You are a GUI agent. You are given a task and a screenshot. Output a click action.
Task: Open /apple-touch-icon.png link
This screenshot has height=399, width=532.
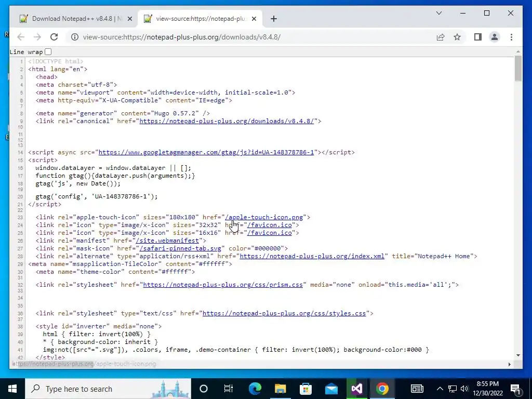(x=264, y=217)
